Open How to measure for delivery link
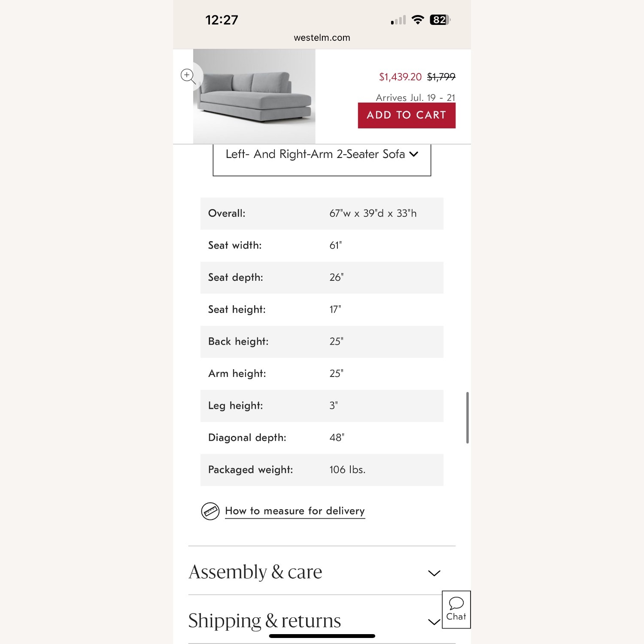Image resolution: width=644 pixels, height=644 pixels. [x=295, y=511]
